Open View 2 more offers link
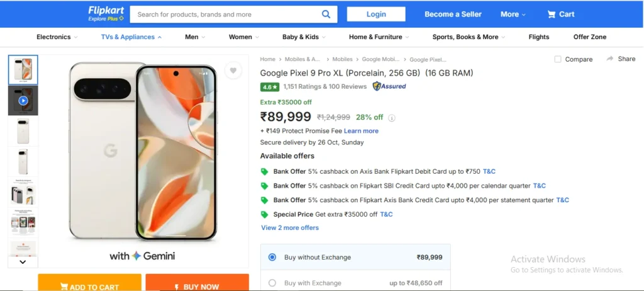Viewport: 644px width, 291px height. tap(290, 227)
